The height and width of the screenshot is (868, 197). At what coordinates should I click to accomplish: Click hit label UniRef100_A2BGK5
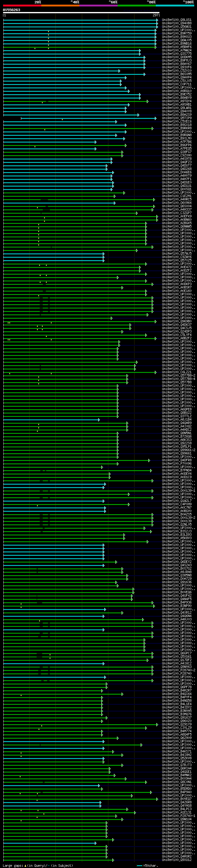coord(176,223)
